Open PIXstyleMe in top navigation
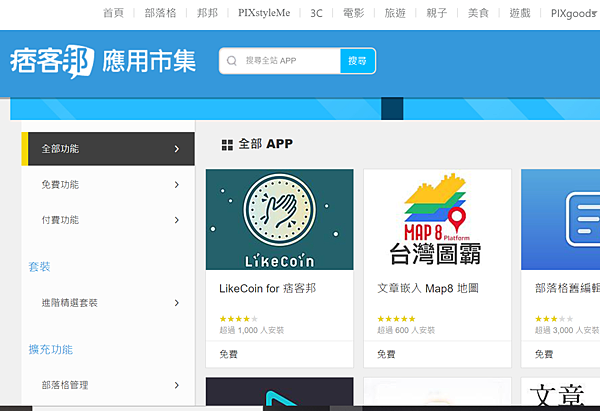 [264, 13]
